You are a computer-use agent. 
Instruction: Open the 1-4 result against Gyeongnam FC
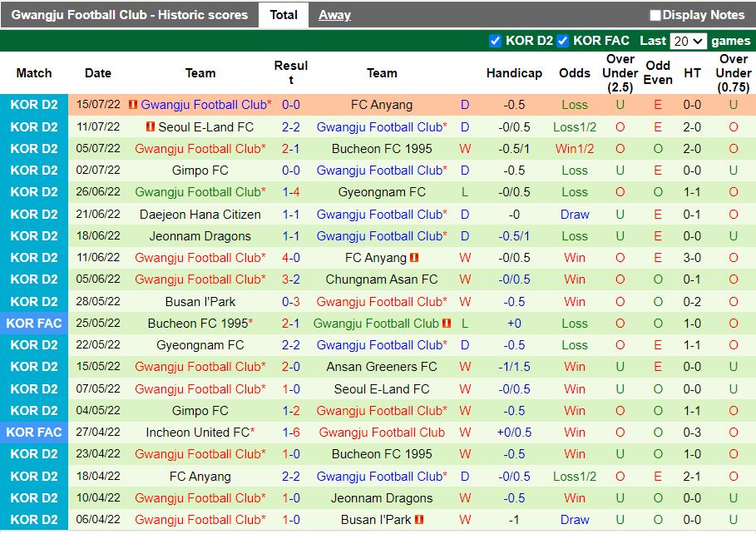pyautogui.click(x=291, y=192)
